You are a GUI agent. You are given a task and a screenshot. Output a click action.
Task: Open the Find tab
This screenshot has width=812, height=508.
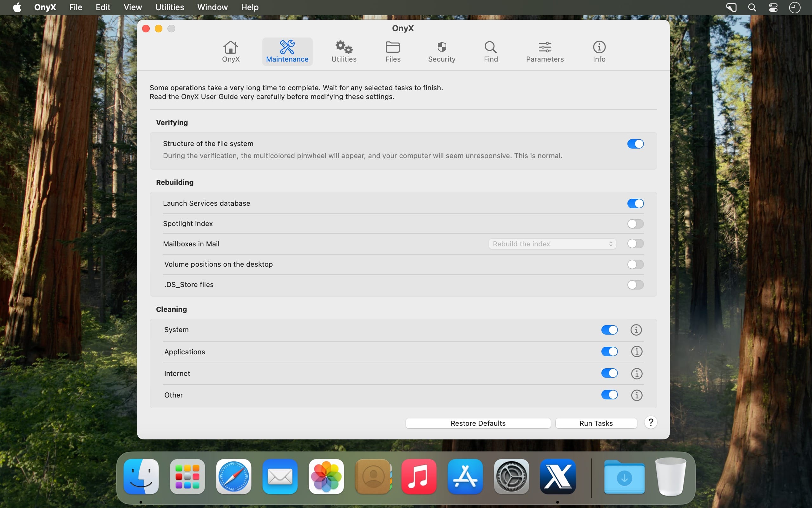click(491, 52)
